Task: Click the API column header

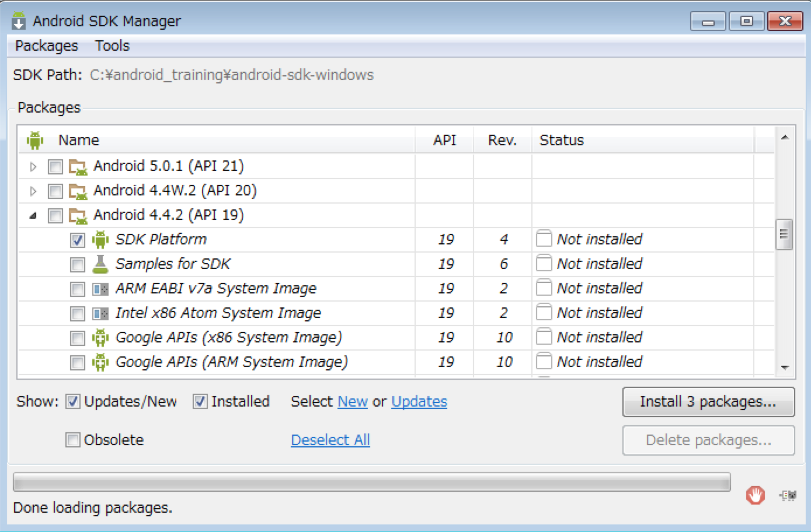Action: click(444, 140)
